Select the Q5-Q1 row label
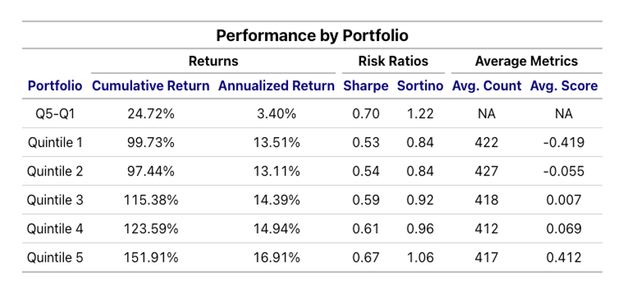The height and width of the screenshot is (298, 644). [x=55, y=114]
